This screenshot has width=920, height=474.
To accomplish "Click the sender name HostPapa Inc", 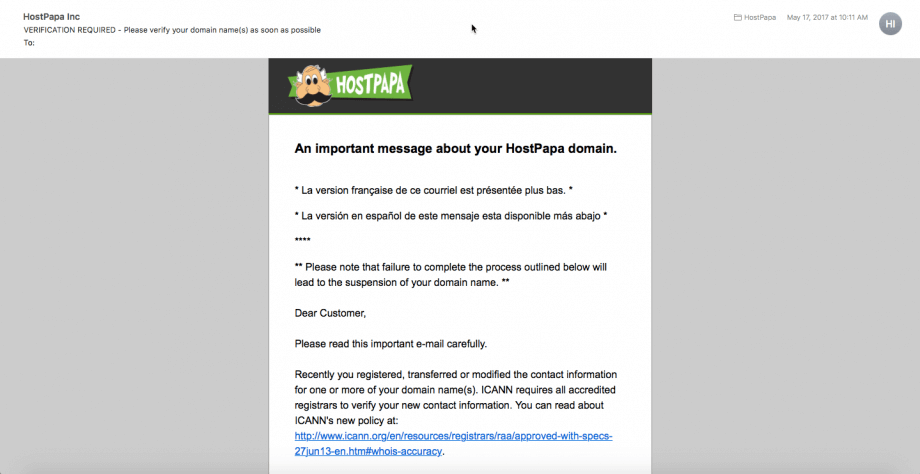I will pos(52,16).
